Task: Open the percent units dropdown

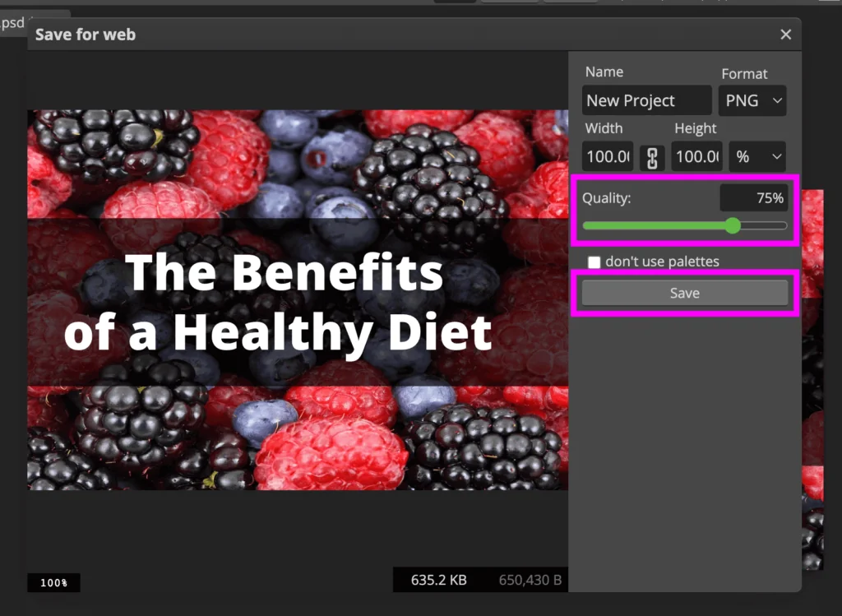Action: point(757,157)
